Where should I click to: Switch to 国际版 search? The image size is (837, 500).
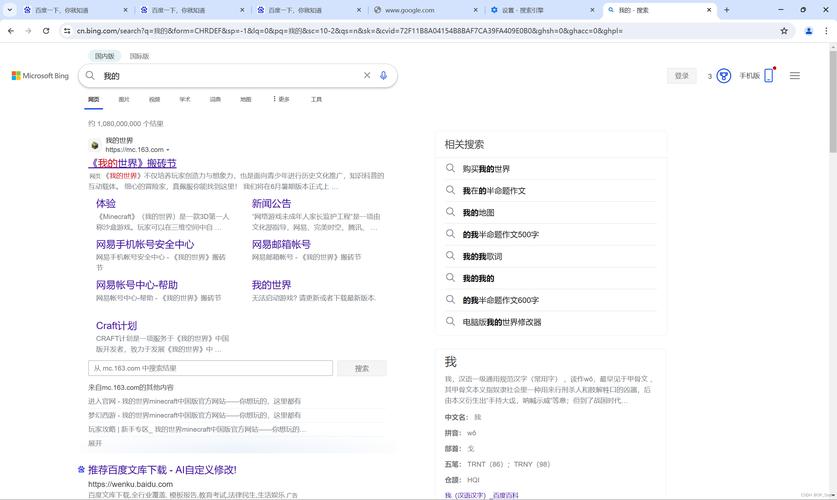[139, 56]
